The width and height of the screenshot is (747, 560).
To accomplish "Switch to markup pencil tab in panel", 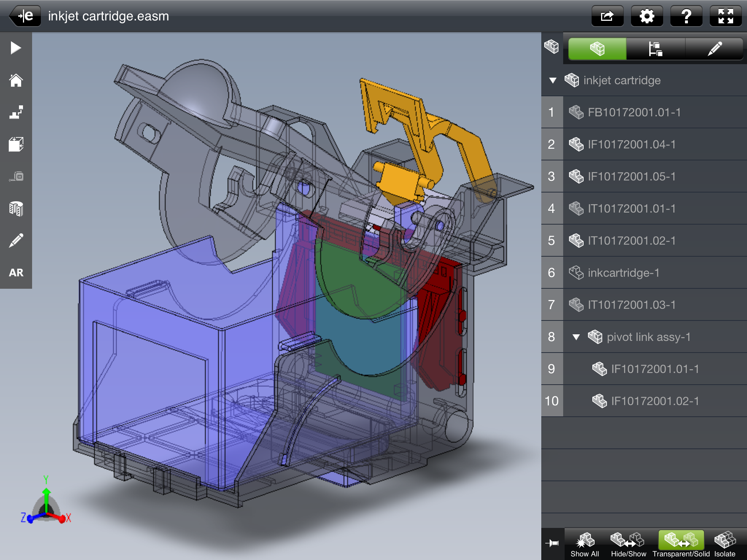I will (x=714, y=49).
